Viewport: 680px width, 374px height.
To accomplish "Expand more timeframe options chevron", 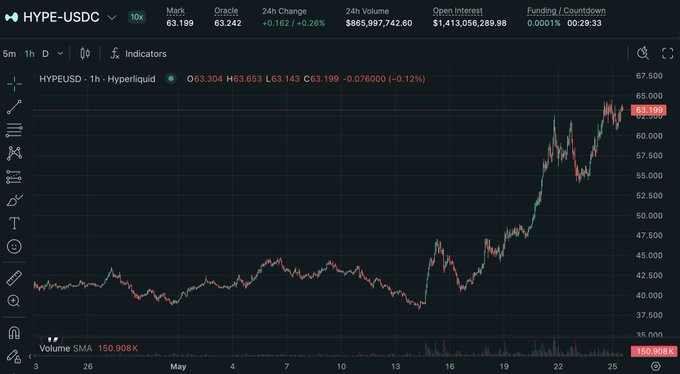I will pos(60,54).
